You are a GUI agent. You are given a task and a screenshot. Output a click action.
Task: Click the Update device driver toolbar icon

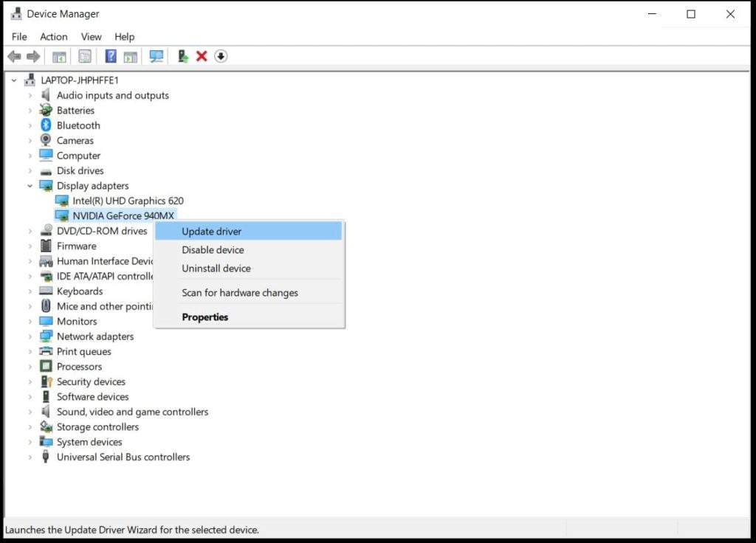183,56
